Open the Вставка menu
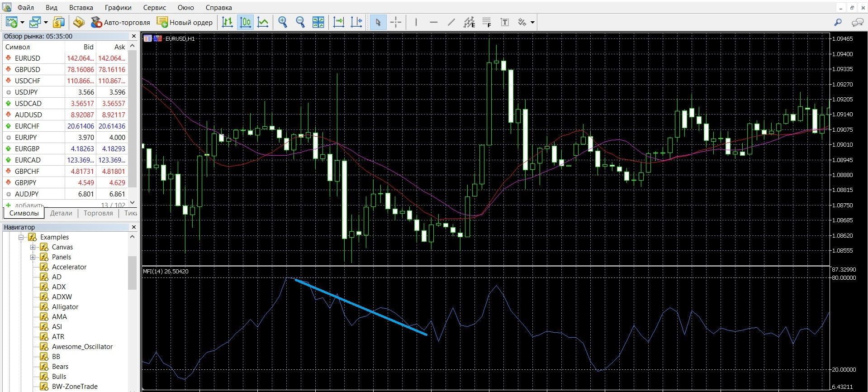The height and width of the screenshot is (392, 868). click(81, 7)
